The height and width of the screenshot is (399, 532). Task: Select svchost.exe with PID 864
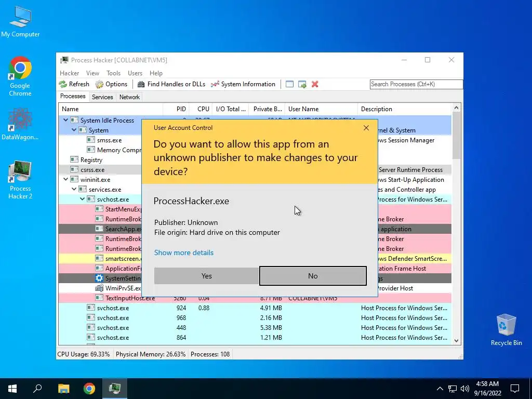[x=255, y=337]
